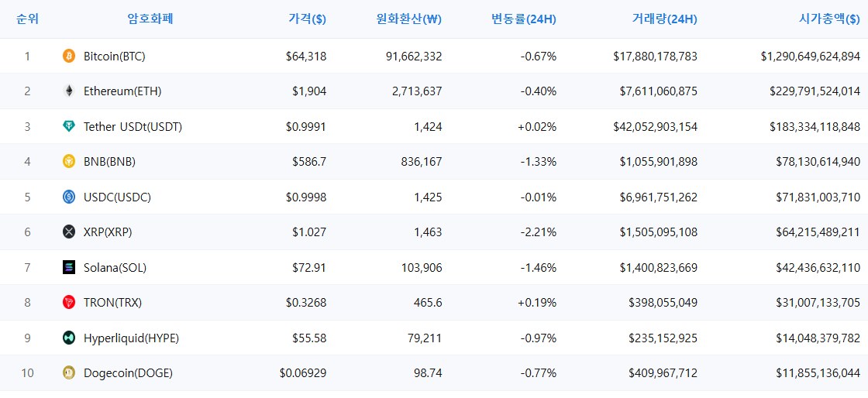Click Hyperliquid won value 79,211
This screenshot has height=398, width=868.
425,338
